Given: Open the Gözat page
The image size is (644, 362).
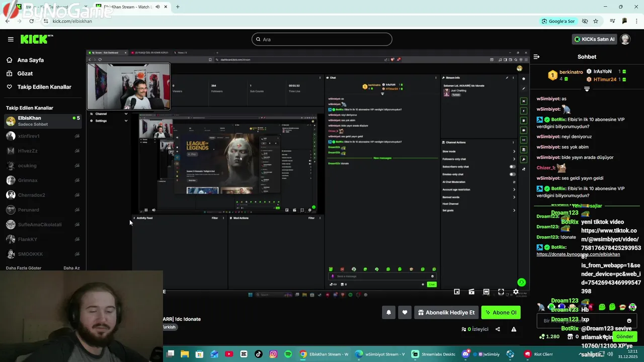Looking at the screenshot, I should coord(25,73).
